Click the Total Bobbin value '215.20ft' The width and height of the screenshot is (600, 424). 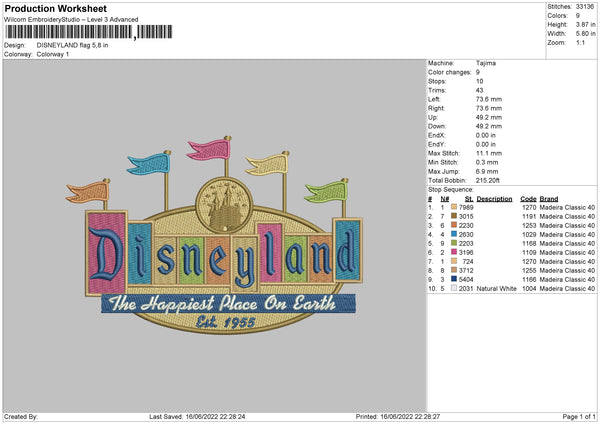coord(488,180)
